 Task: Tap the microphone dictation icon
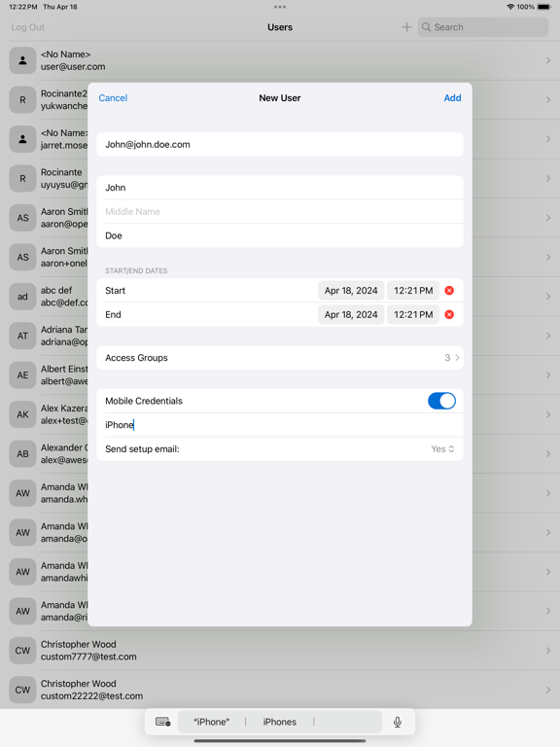coord(397,722)
